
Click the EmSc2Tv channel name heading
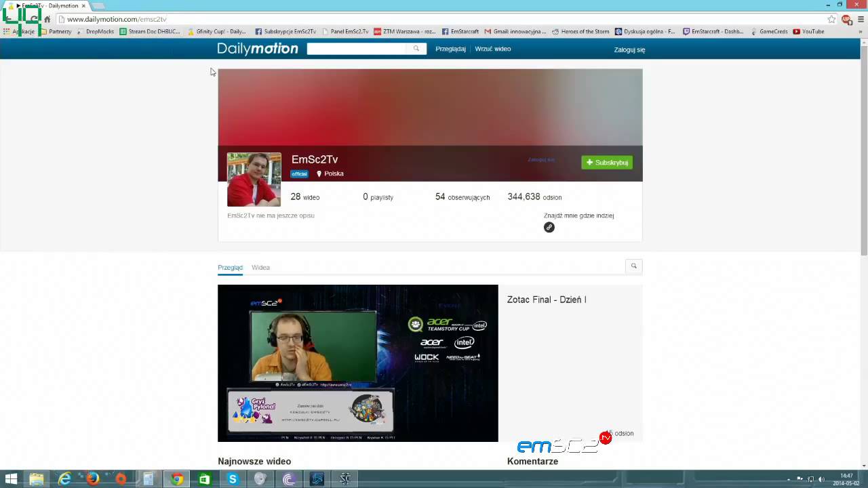pyautogui.click(x=315, y=159)
